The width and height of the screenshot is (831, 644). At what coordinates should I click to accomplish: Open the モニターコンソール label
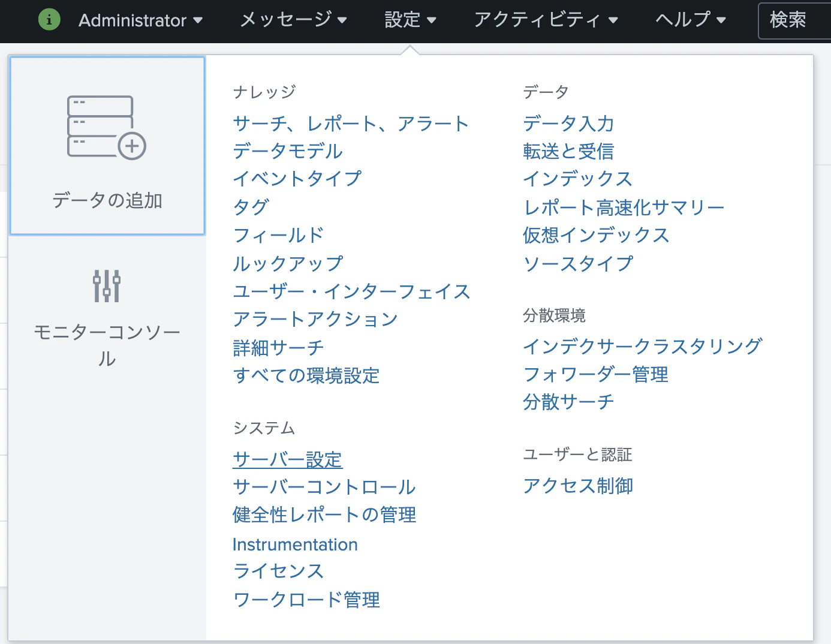point(107,345)
